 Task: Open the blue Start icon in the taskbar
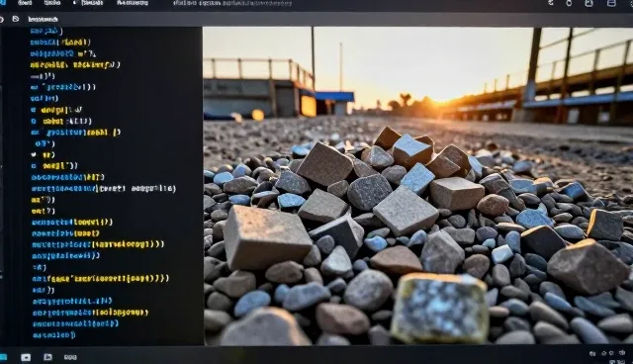(x=3, y=357)
